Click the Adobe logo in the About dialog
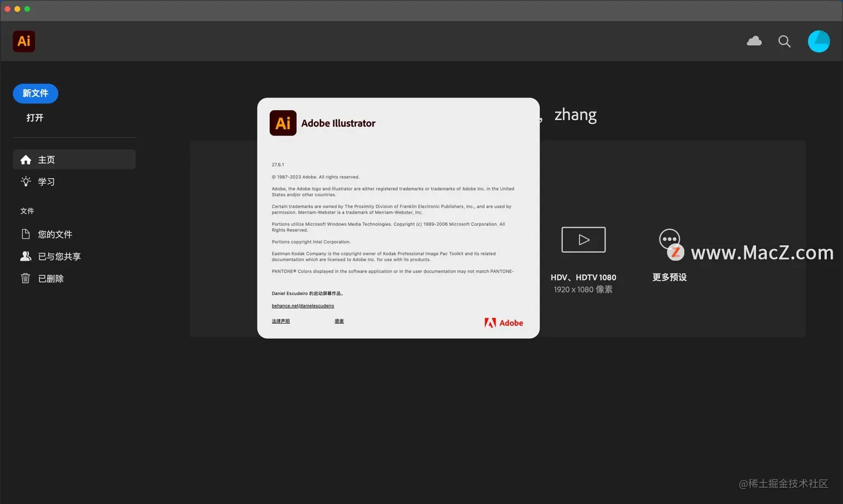 point(503,323)
